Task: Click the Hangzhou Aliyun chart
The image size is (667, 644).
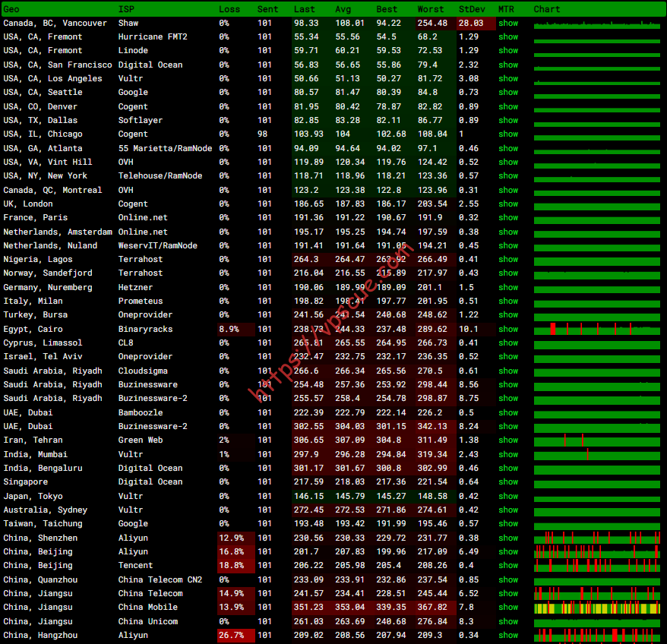Action: point(597,635)
